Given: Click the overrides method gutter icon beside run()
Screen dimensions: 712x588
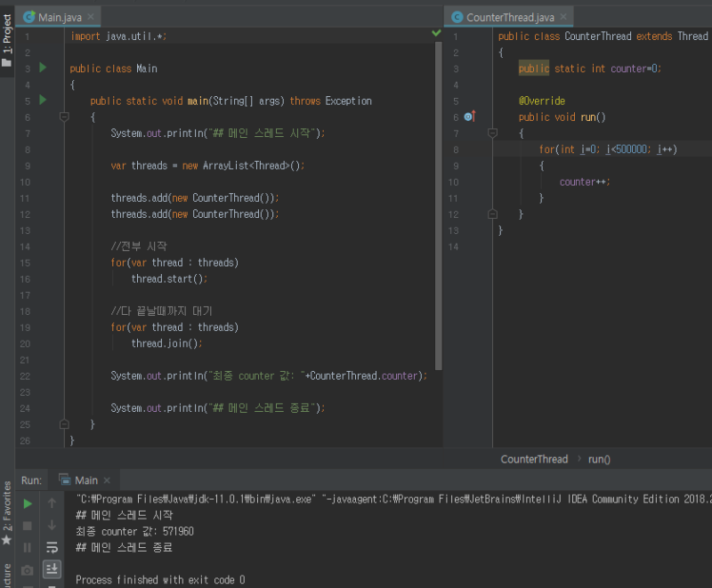Looking at the screenshot, I should pos(470,117).
